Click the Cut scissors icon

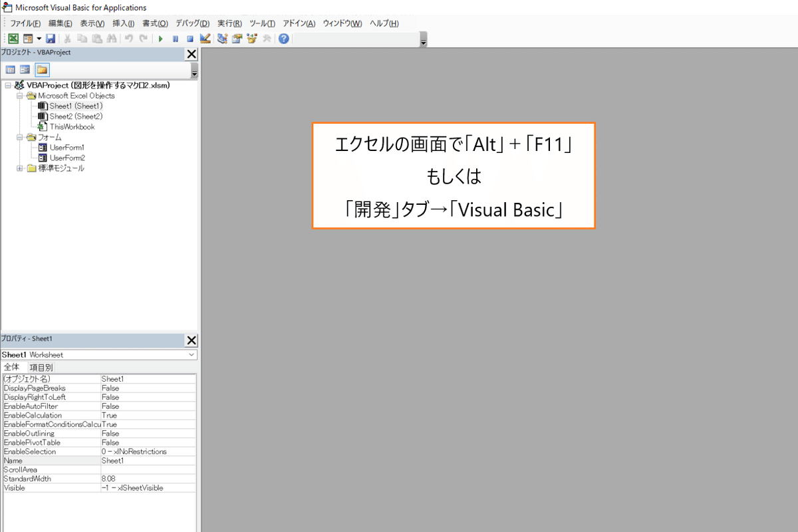tap(68, 39)
